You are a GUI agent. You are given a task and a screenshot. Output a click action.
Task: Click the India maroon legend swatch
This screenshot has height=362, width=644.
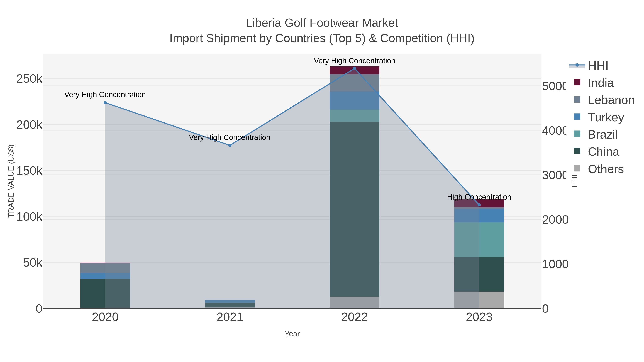[577, 82]
